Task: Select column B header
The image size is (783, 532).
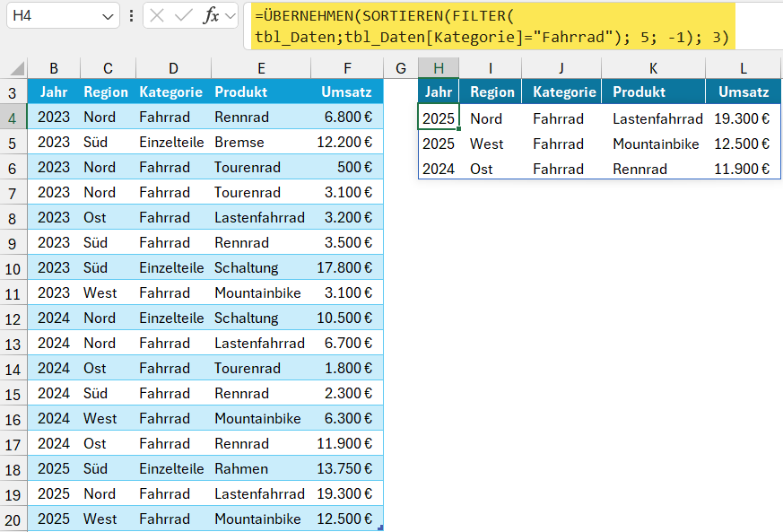Action: 54,68
